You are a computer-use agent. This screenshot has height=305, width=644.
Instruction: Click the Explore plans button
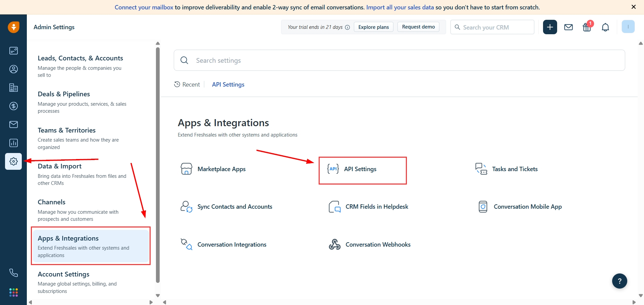tap(373, 27)
